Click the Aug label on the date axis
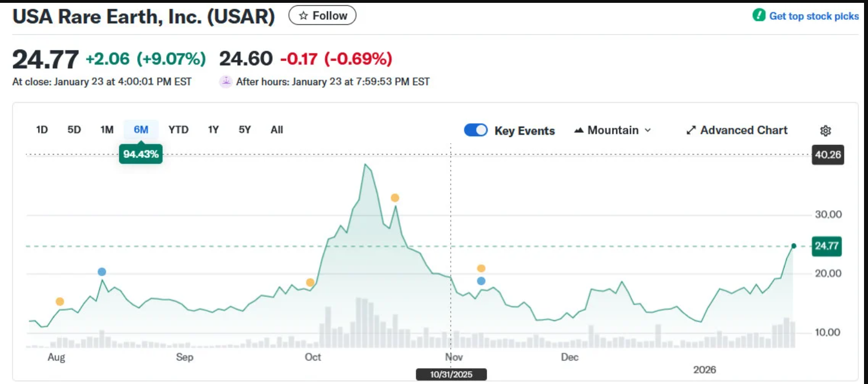This screenshot has width=868, height=384. [56, 357]
